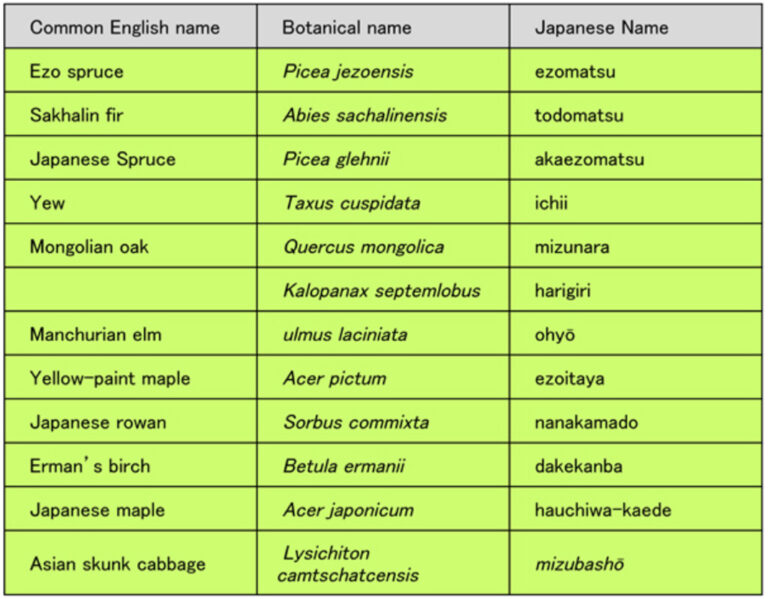Click the "Mongolian oak" cell
The height and width of the screenshot is (599, 768).
coord(89,247)
